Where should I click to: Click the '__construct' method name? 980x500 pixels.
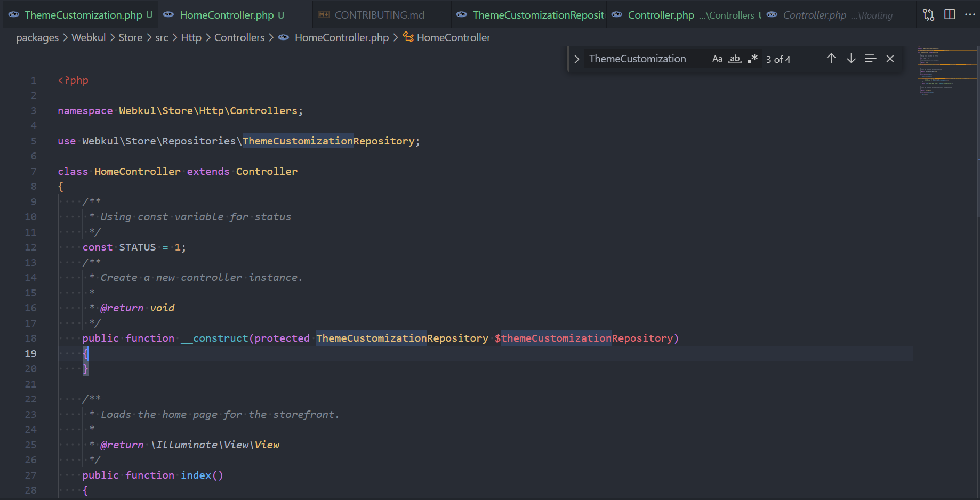(214, 338)
